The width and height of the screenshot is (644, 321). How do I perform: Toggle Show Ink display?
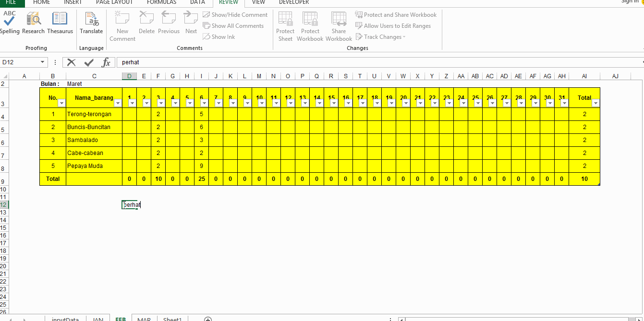tap(219, 36)
